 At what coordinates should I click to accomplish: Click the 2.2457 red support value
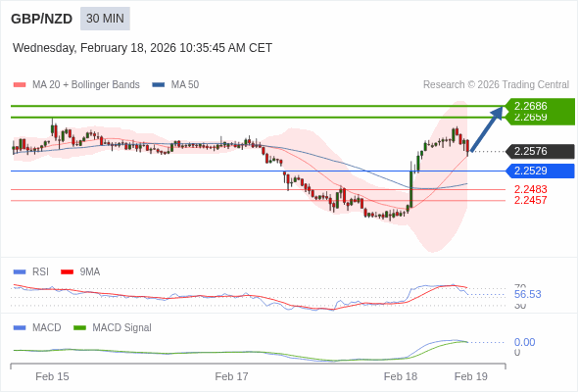pyautogui.click(x=530, y=200)
